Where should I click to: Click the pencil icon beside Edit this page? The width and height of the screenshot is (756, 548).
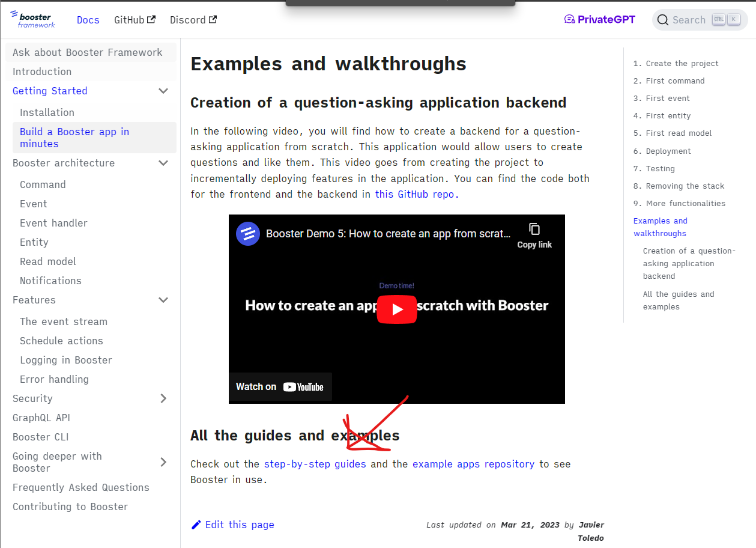coord(196,525)
